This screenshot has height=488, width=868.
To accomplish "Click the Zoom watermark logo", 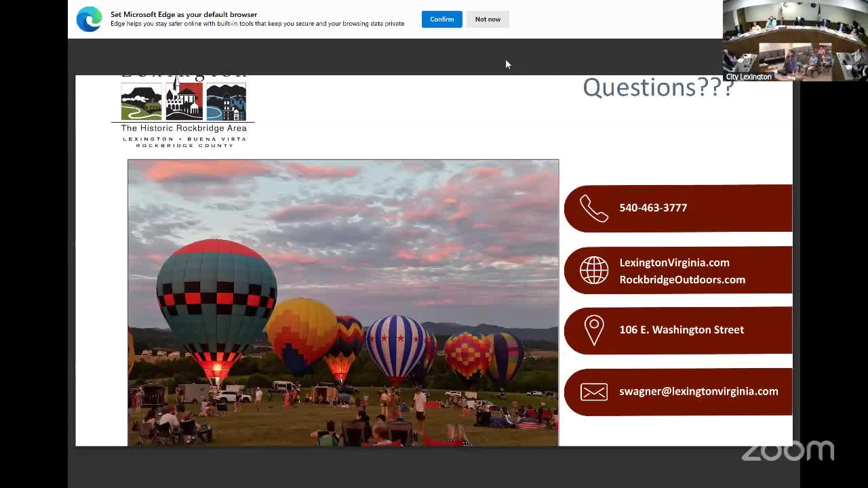I will click(x=787, y=451).
